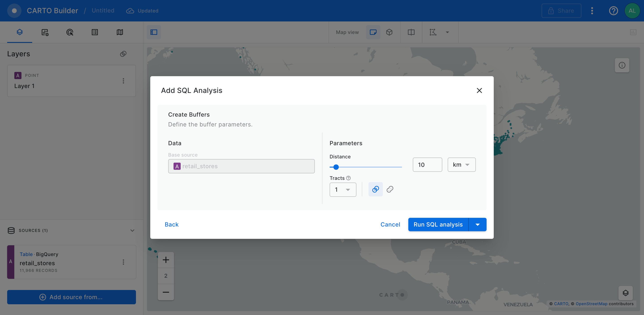Click the Cancel button
The height and width of the screenshot is (315, 644).
pyautogui.click(x=390, y=225)
